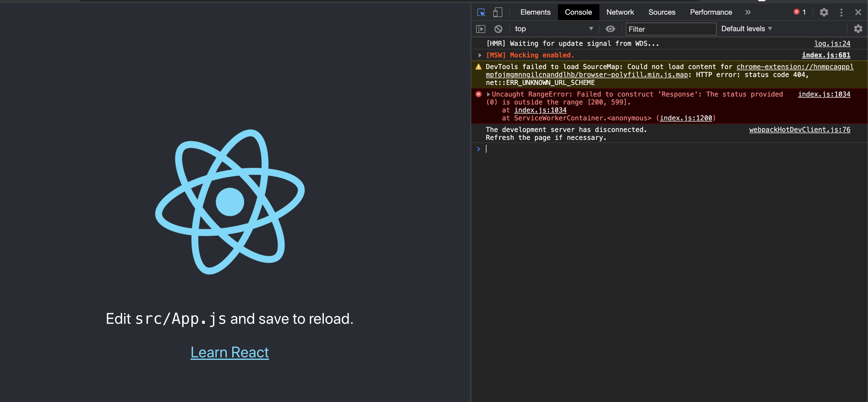The image size is (868, 402).
Task: Click the error red X icon in console
Action: (478, 93)
